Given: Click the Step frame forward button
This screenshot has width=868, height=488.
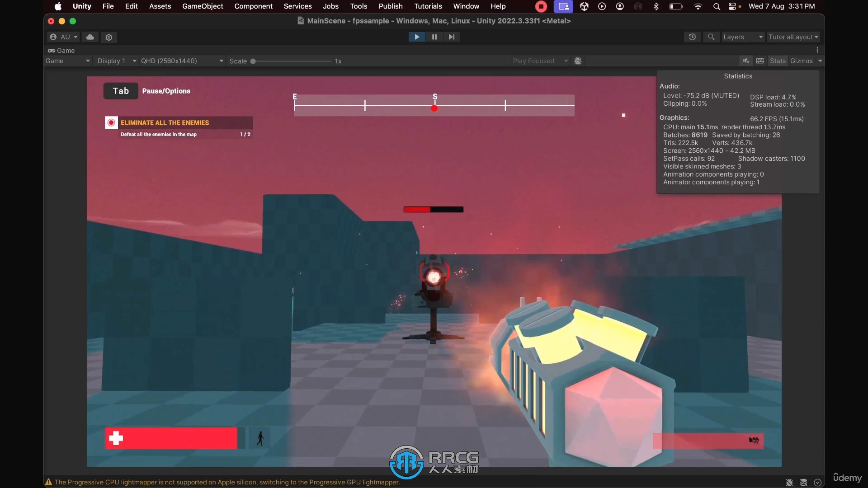Looking at the screenshot, I should [x=451, y=36].
